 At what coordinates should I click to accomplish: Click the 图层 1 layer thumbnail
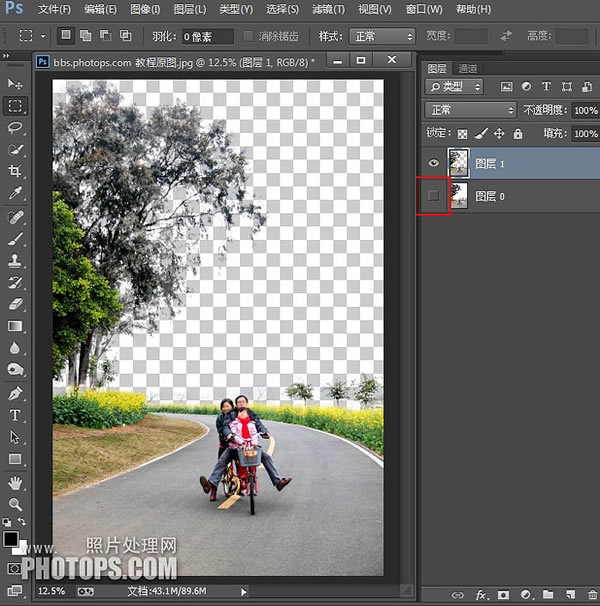pos(459,163)
